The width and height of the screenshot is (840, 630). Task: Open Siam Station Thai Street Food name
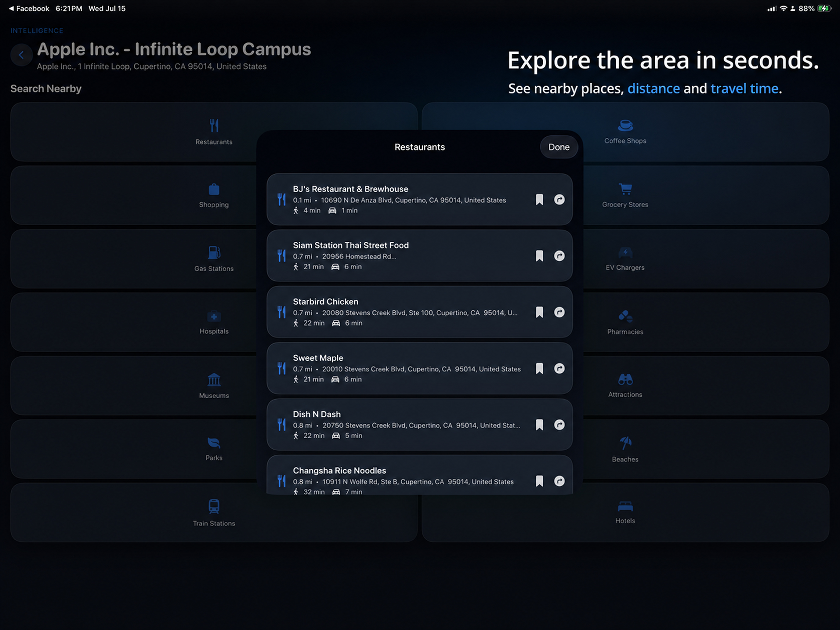351,245
